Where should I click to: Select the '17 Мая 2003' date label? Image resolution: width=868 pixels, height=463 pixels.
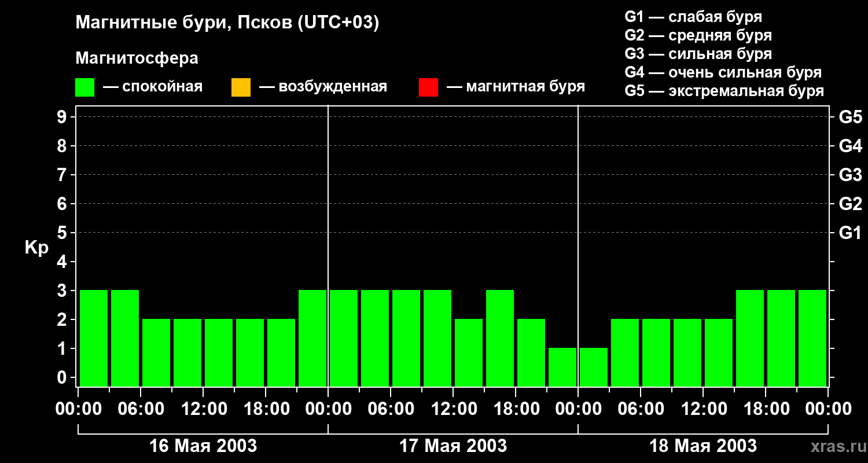(453, 446)
